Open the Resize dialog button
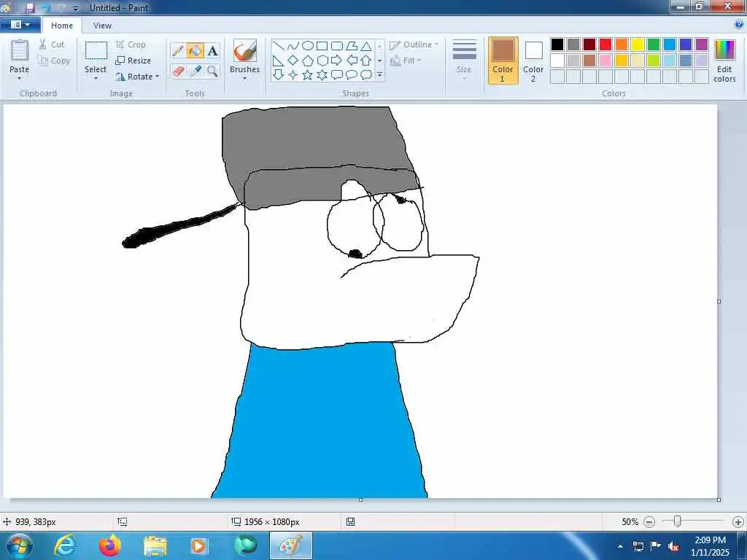The width and height of the screenshot is (747, 560). [133, 61]
